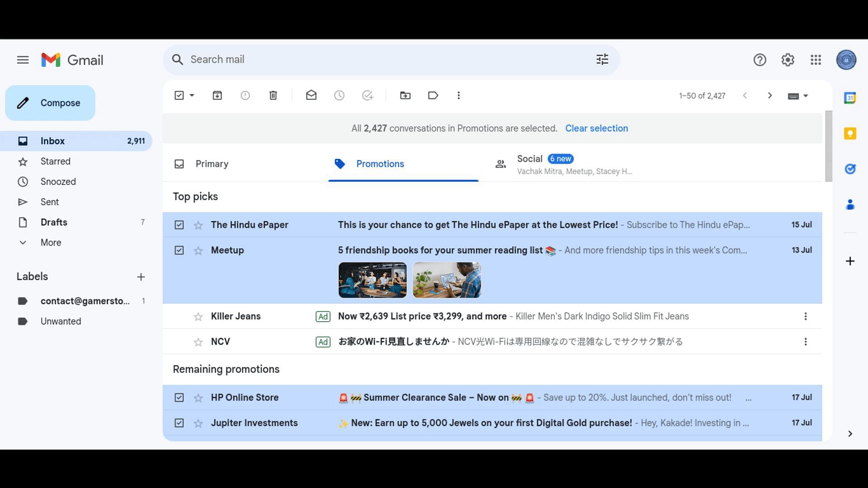Open Google Tasks side panel
The image size is (868, 488).
point(850,169)
